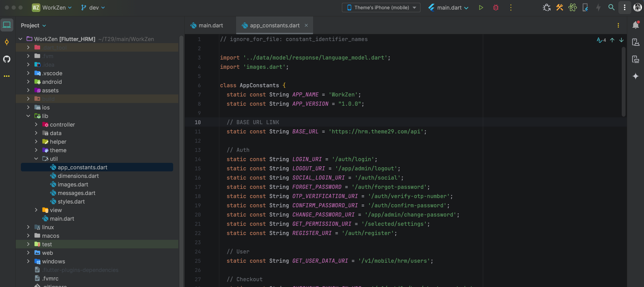
Task: Click the green atom icon in toolbar
Action: coord(572,8)
